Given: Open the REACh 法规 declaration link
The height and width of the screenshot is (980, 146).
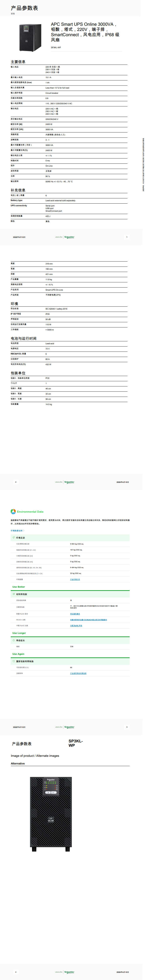Looking at the screenshot, I should pos(88,620).
